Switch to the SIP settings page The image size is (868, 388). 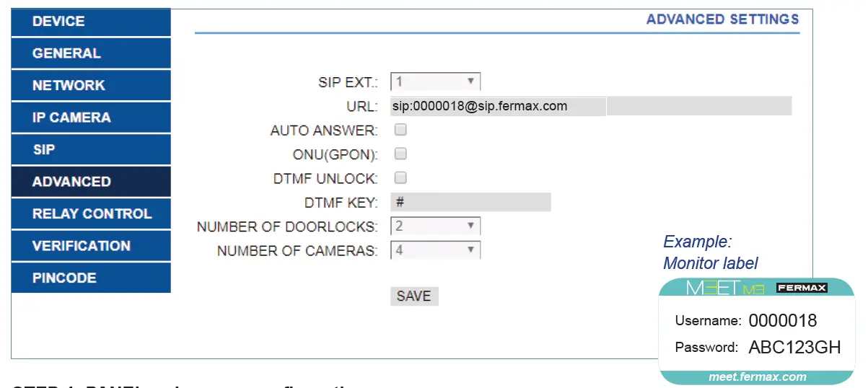91,150
